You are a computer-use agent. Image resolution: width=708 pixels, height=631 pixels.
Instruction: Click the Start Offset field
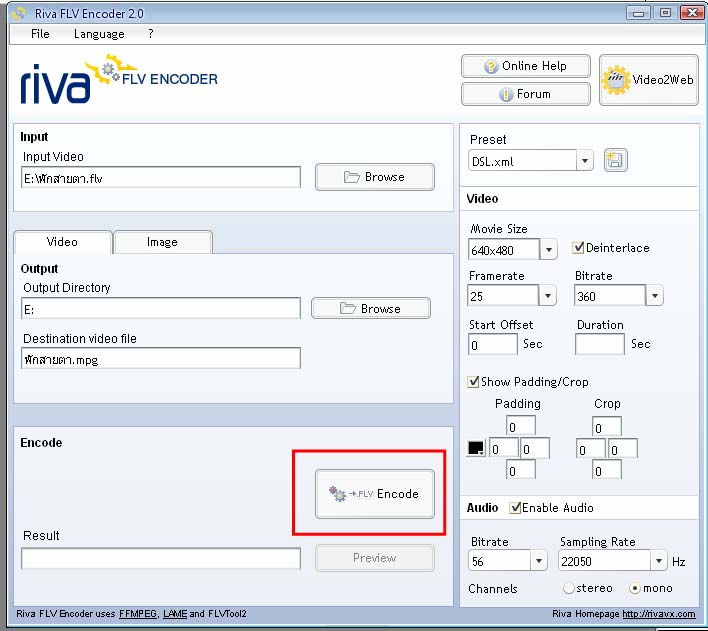493,344
